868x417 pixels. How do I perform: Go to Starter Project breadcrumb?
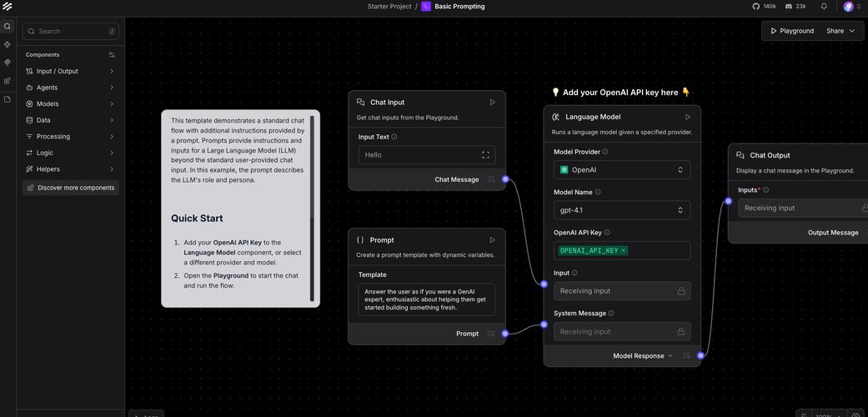389,7
